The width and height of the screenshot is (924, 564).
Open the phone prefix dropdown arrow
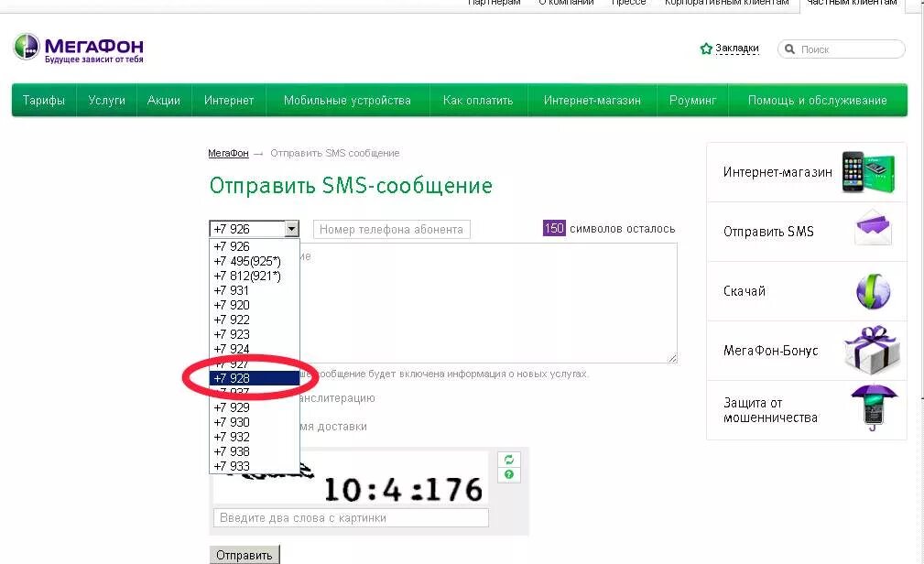[291, 228]
